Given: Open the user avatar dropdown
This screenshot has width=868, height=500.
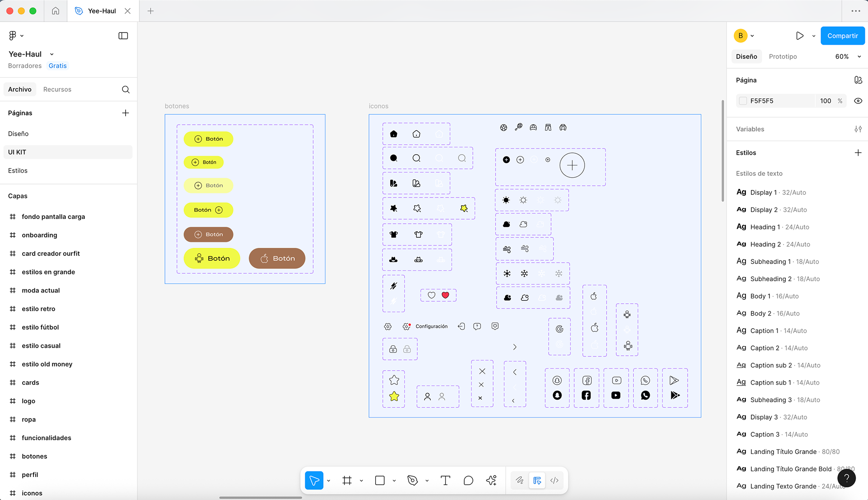Looking at the screenshot, I should [x=752, y=36].
